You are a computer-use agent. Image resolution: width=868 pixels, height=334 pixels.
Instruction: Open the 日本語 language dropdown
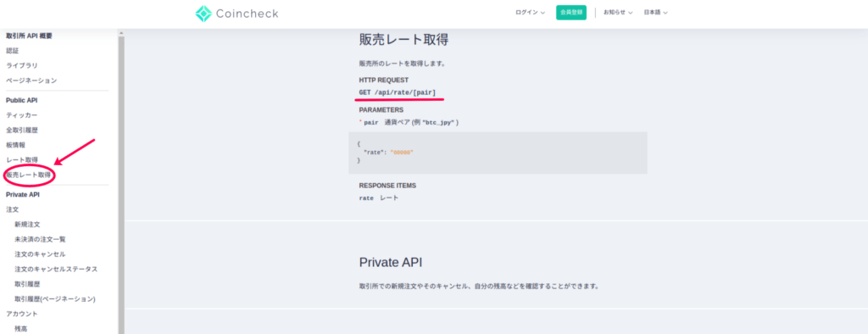point(655,12)
